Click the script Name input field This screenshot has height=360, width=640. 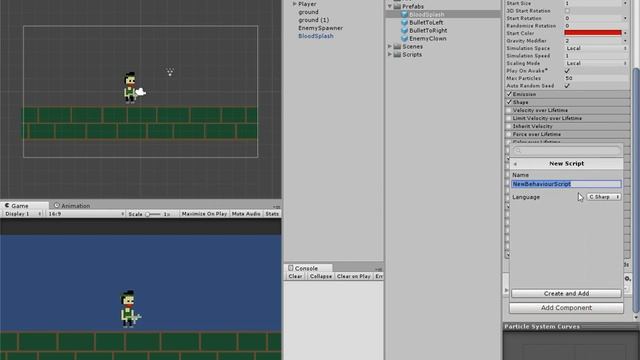[x=566, y=184]
